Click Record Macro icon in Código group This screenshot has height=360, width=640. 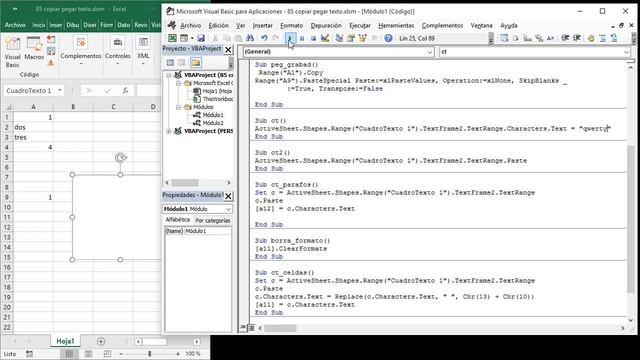coord(51,39)
